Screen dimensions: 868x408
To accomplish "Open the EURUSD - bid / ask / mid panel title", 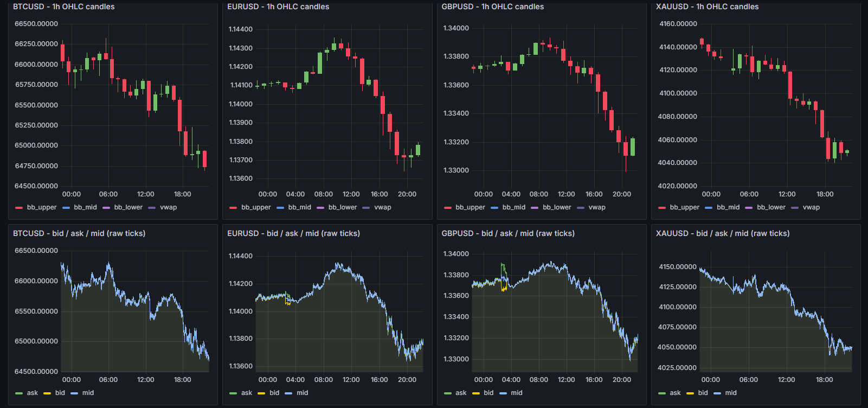I will tap(293, 233).
